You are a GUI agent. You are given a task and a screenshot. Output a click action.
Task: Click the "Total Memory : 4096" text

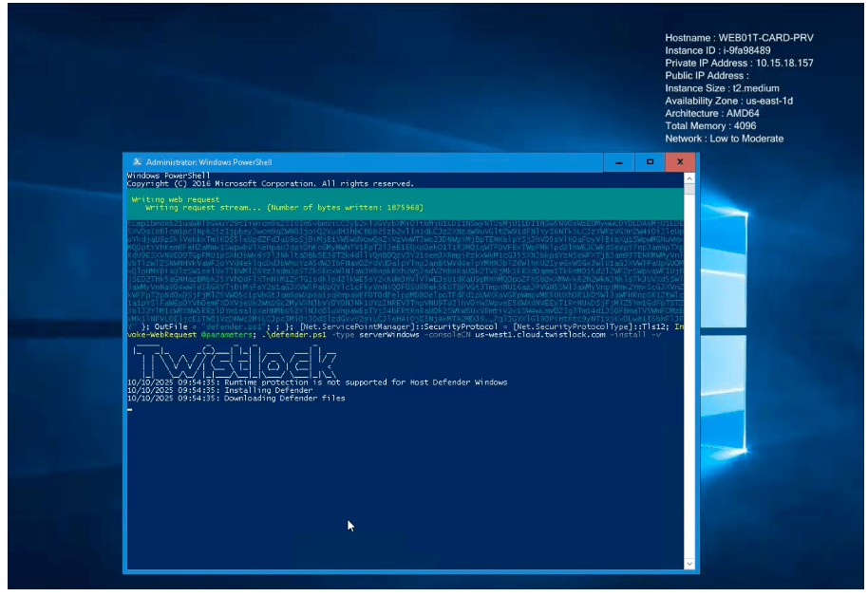coord(710,126)
